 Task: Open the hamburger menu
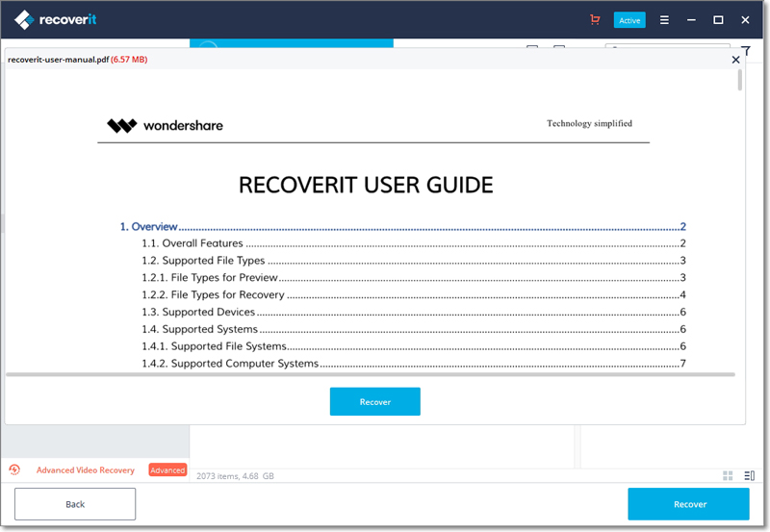tap(664, 20)
